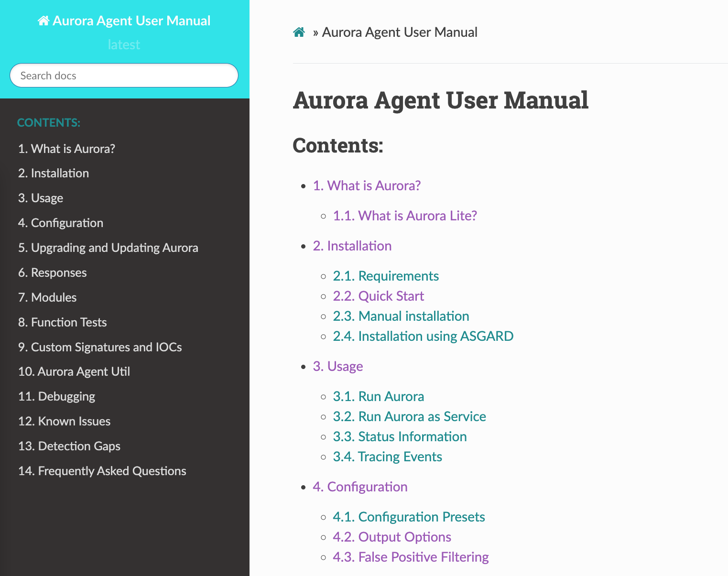Click the 2.1. Requirements link
Viewport: 728px width, 576px height.
(386, 276)
